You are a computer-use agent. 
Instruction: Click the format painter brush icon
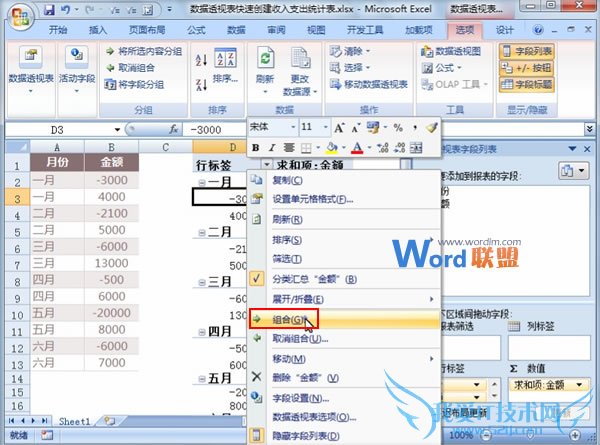[x=432, y=127]
